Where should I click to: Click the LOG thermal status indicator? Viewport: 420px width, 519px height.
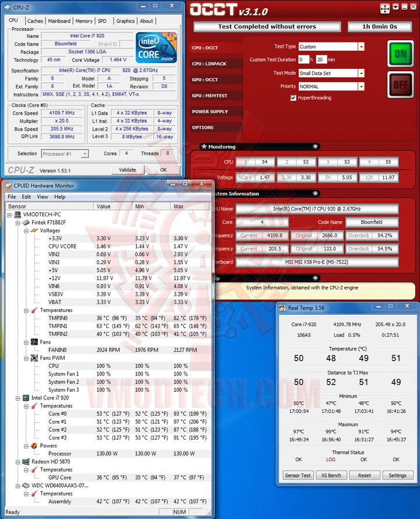(331, 460)
